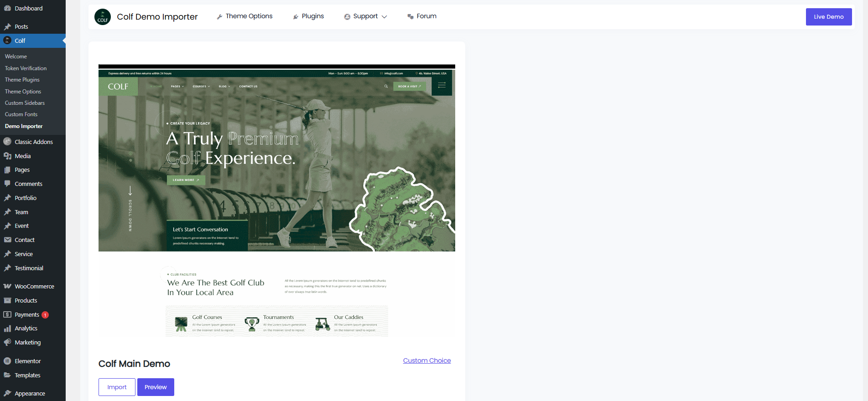Click the Preview button
Screen dimensions: 868x401
pos(156,387)
